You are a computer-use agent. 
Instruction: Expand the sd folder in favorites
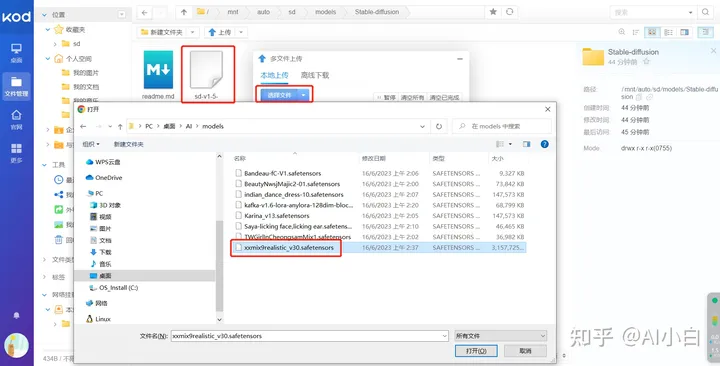(x=55, y=44)
